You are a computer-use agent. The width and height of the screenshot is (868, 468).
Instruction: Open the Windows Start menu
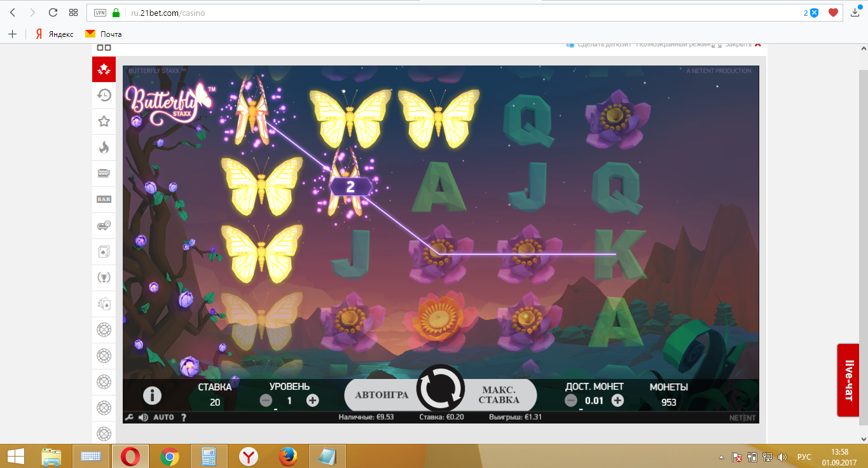click(15, 456)
